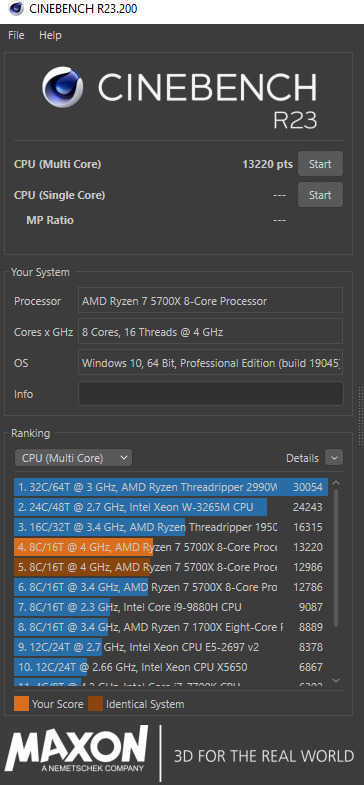Click the 30054 score value

(307, 487)
